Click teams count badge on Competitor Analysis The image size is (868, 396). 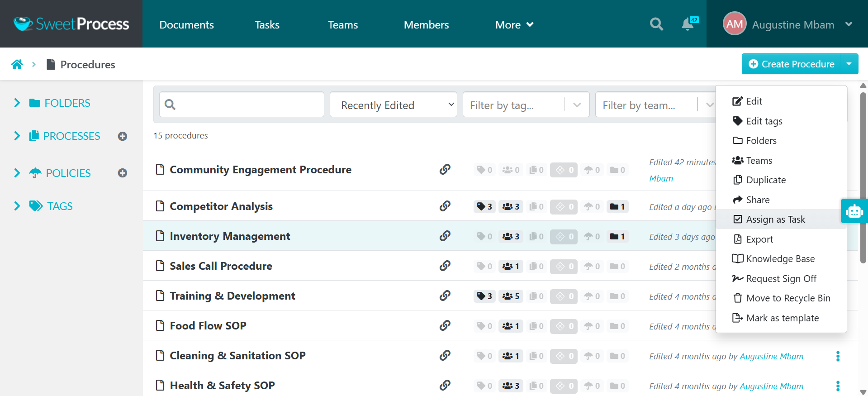click(x=511, y=206)
